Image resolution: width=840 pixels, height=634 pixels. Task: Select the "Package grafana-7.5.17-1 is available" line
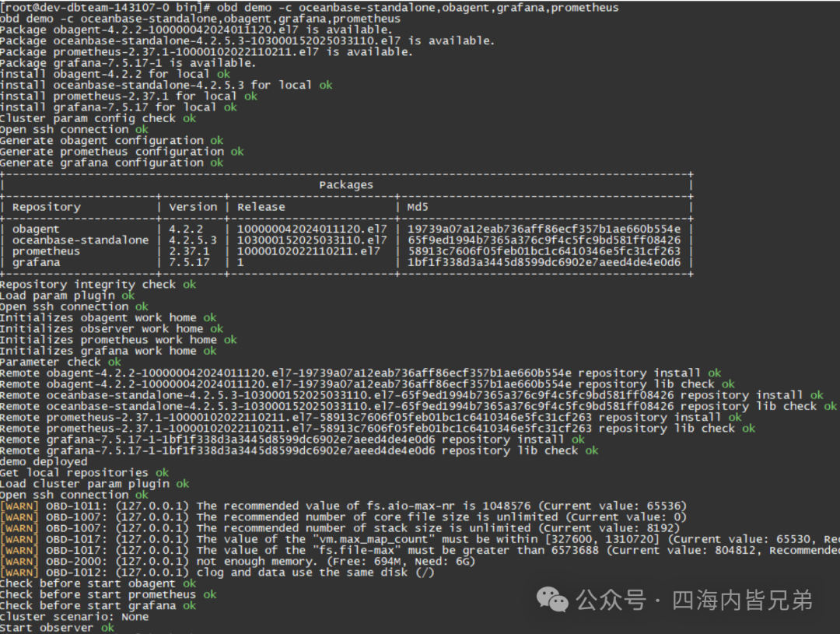click(x=128, y=63)
